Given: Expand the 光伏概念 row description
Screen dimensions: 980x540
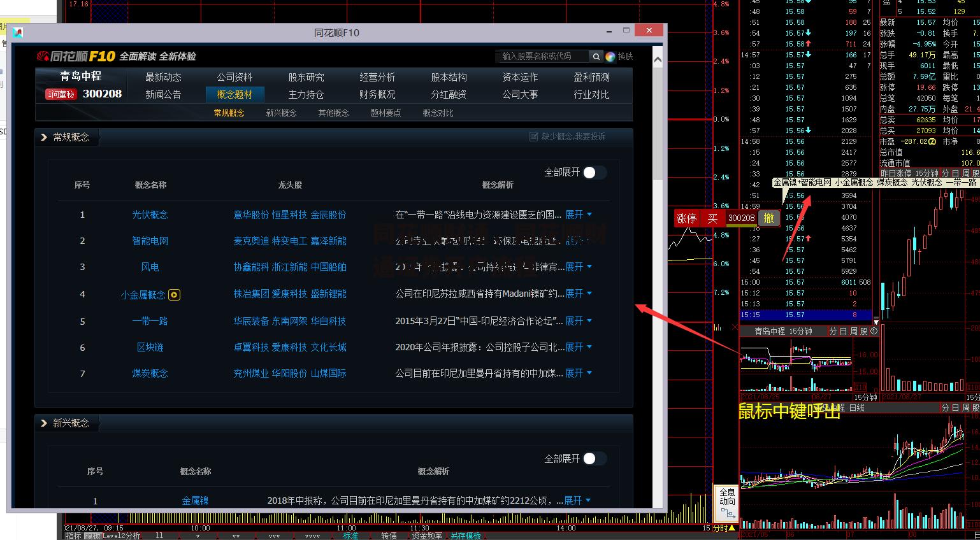Looking at the screenshot, I should 578,215.
